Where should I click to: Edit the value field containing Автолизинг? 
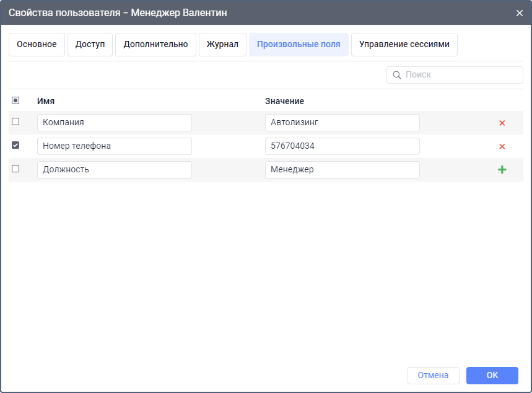click(342, 123)
